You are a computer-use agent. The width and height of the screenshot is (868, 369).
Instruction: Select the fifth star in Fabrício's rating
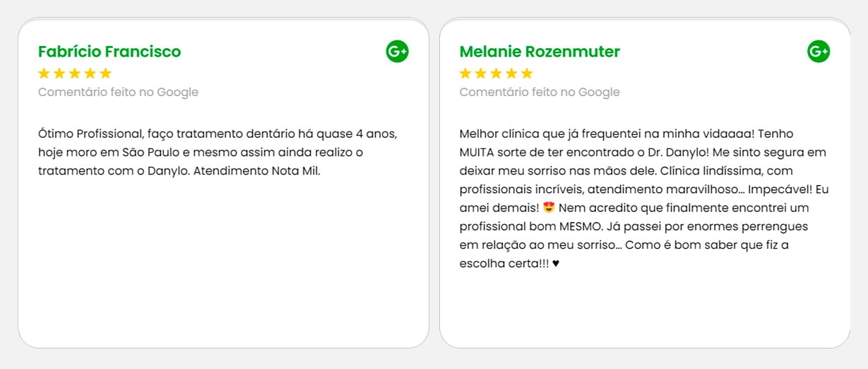(106, 74)
